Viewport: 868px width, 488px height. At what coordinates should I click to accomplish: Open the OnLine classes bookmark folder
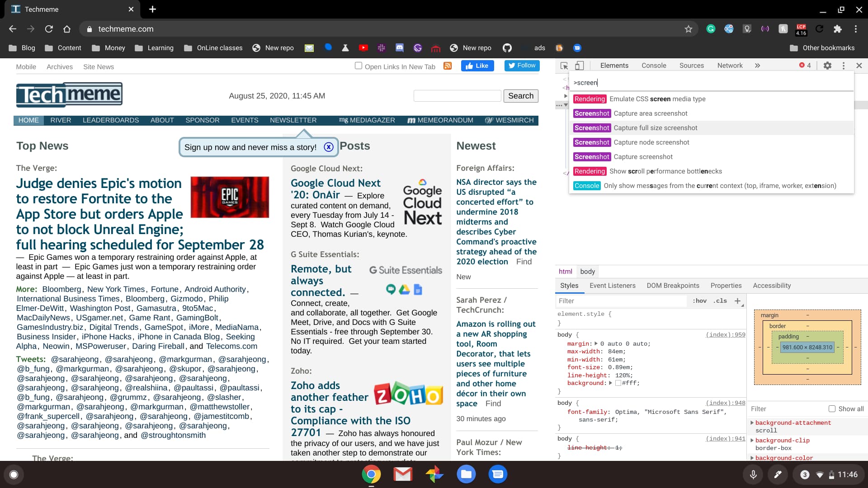pyautogui.click(x=213, y=48)
